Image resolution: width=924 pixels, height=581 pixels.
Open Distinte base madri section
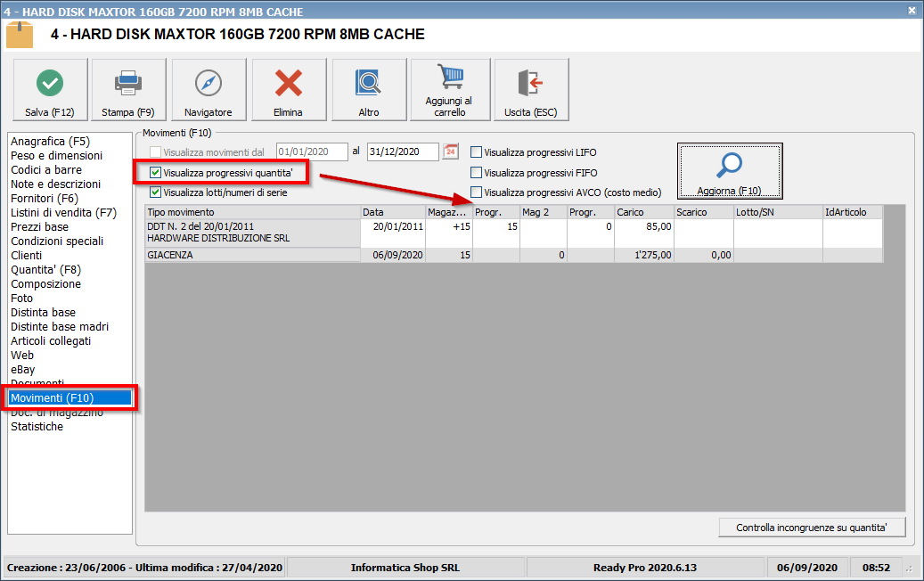[60, 326]
